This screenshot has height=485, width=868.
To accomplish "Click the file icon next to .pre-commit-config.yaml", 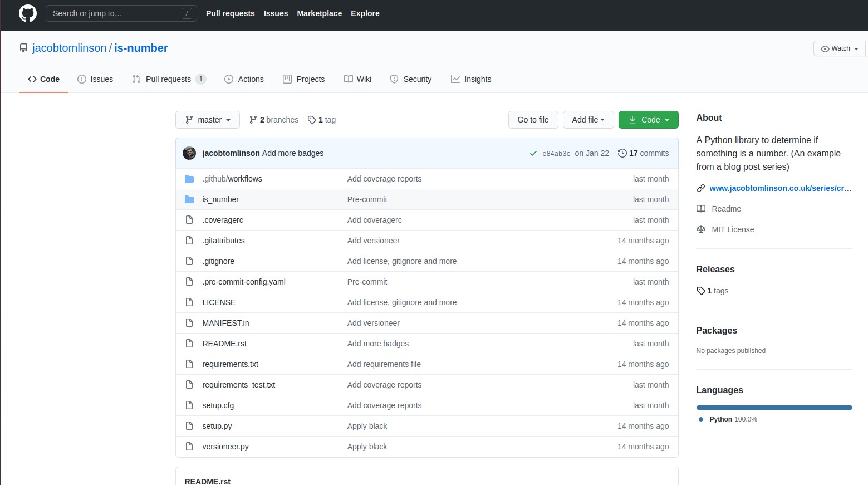I will [x=189, y=282].
